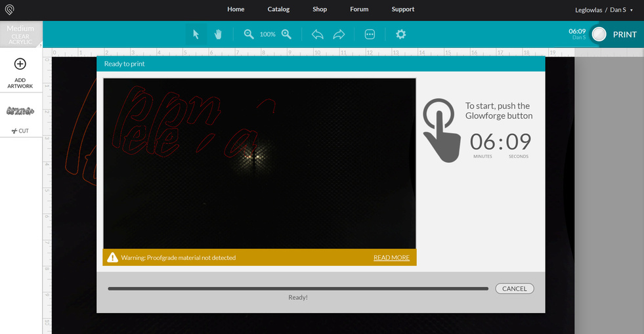Click the Glowforge logo icon
Viewport: 644px width, 334px height.
[x=9, y=9]
